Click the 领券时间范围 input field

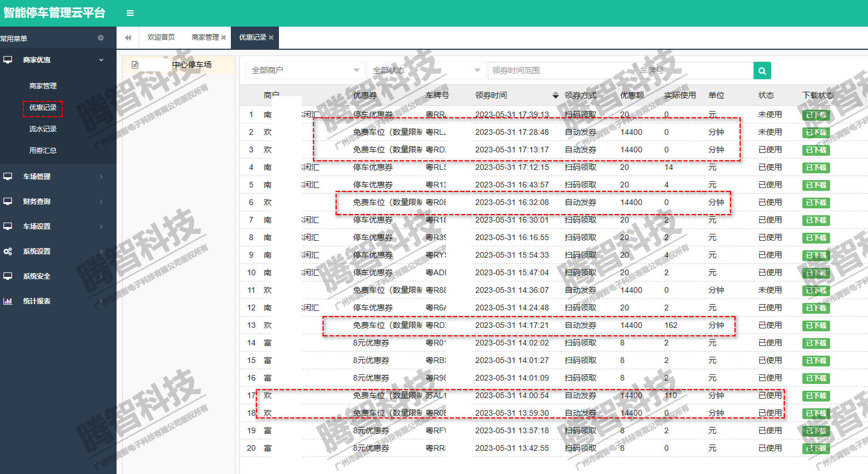[x=560, y=71]
